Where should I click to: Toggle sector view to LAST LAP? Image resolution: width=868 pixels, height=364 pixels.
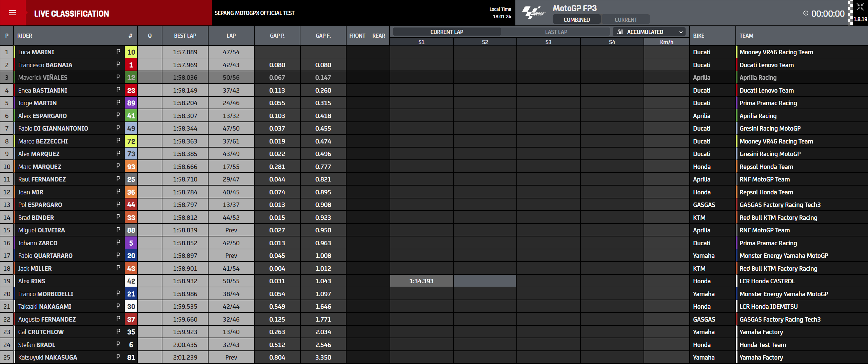click(x=556, y=32)
